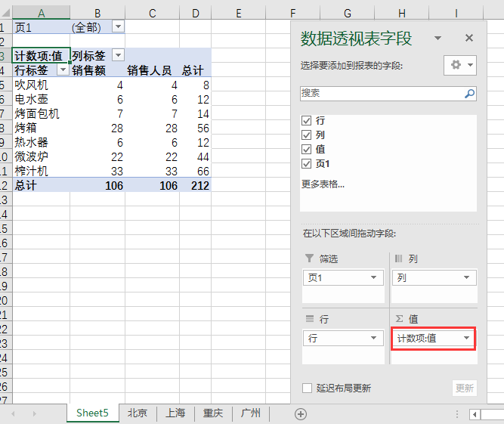This screenshot has height=424, width=504.
Task: Select the column E header
Action: click(x=239, y=13)
